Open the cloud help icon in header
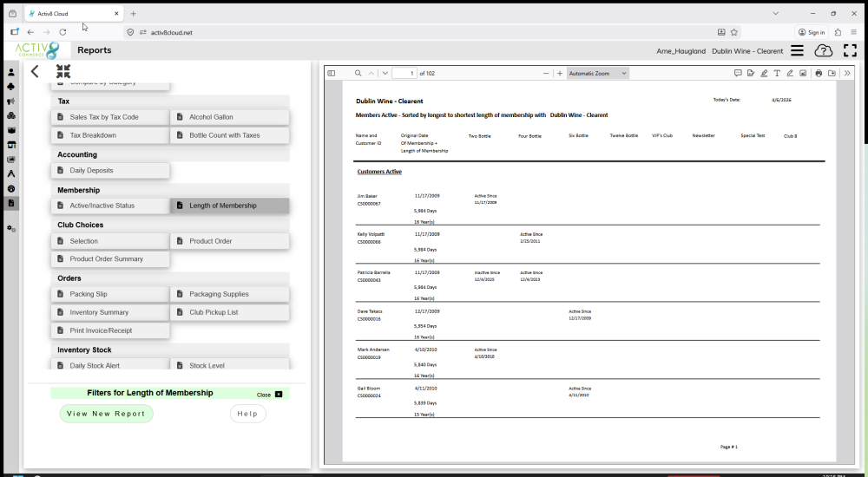The width and height of the screenshot is (868, 477). [x=823, y=50]
